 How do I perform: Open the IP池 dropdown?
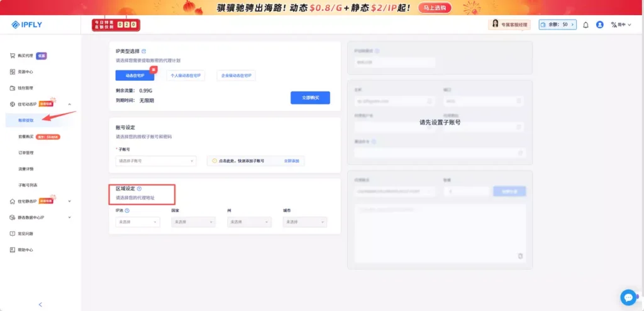coord(138,222)
